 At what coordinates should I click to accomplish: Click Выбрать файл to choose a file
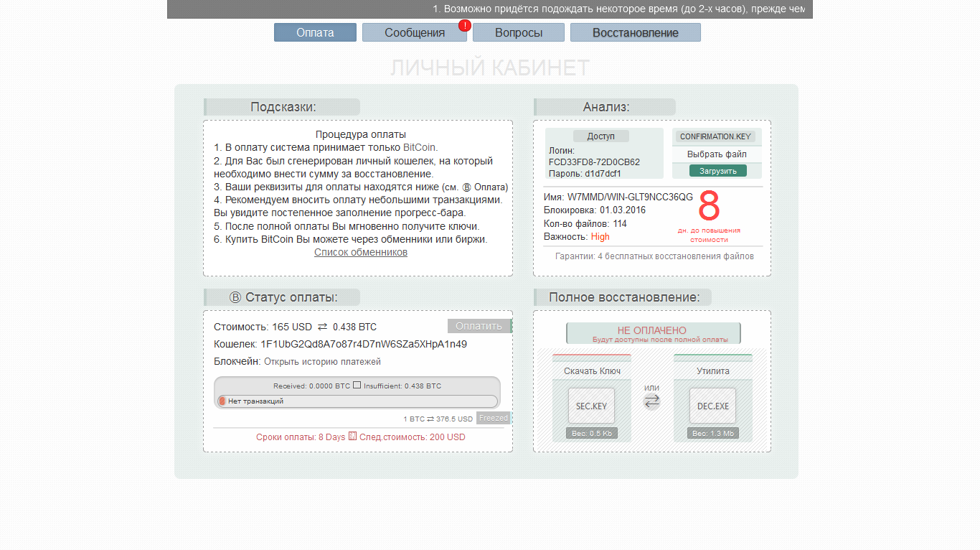click(717, 154)
